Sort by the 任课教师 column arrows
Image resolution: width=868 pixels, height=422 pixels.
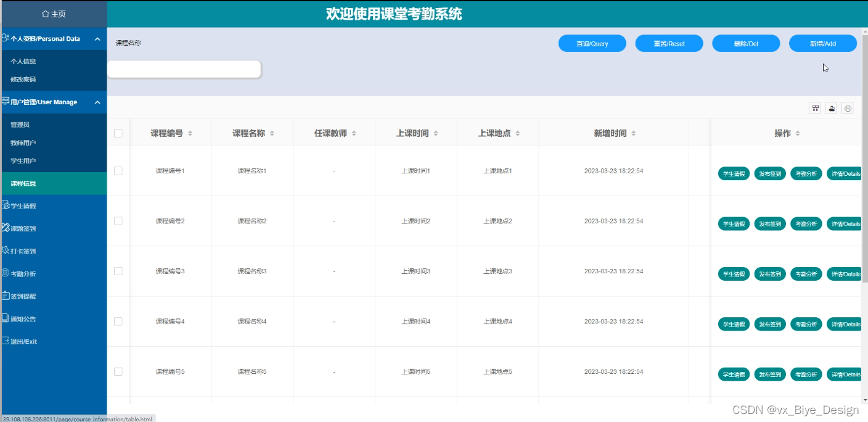coord(354,133)
